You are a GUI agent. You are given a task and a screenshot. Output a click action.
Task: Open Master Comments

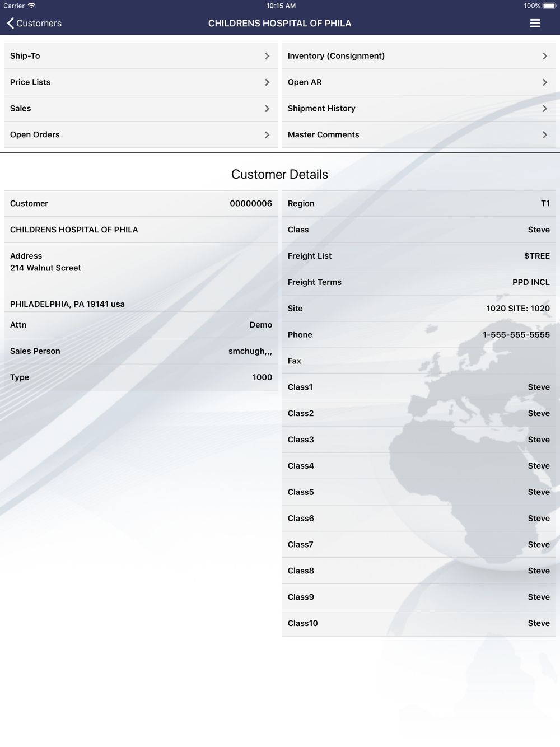coord(419,135)
